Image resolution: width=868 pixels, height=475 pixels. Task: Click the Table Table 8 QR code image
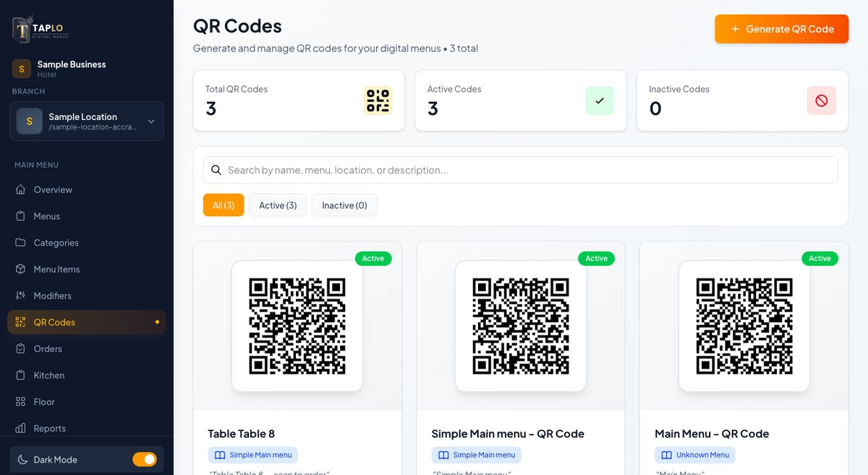tap(297, 326)
